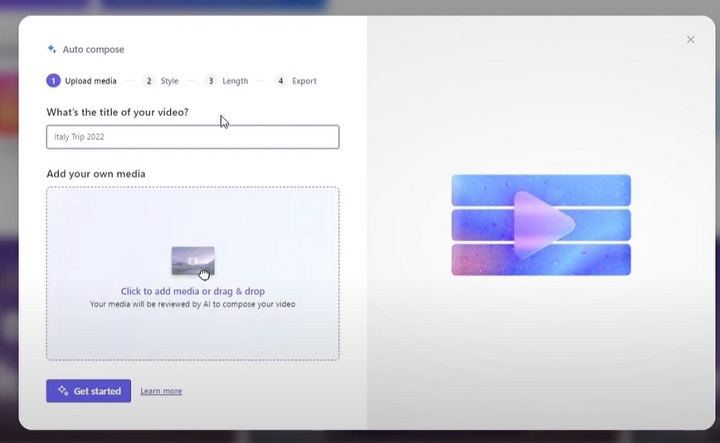
Task: Select the step 1 circle indicator
Action: tap(52, 81)
